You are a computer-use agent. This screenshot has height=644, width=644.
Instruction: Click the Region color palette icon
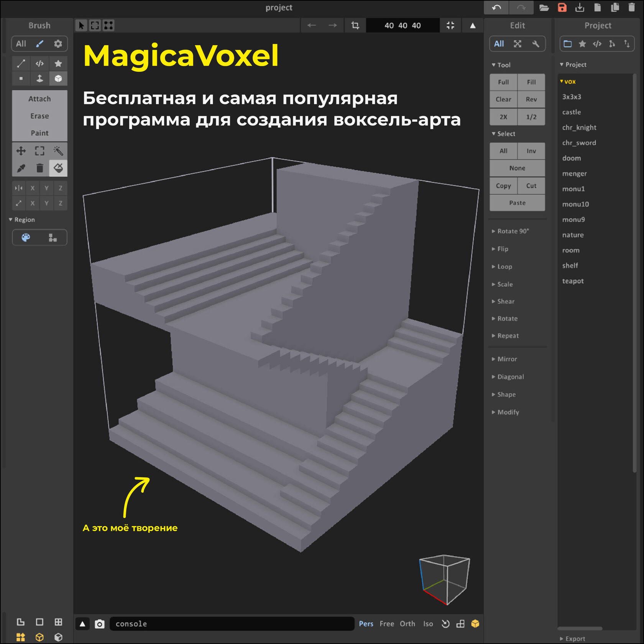[26, 238]
